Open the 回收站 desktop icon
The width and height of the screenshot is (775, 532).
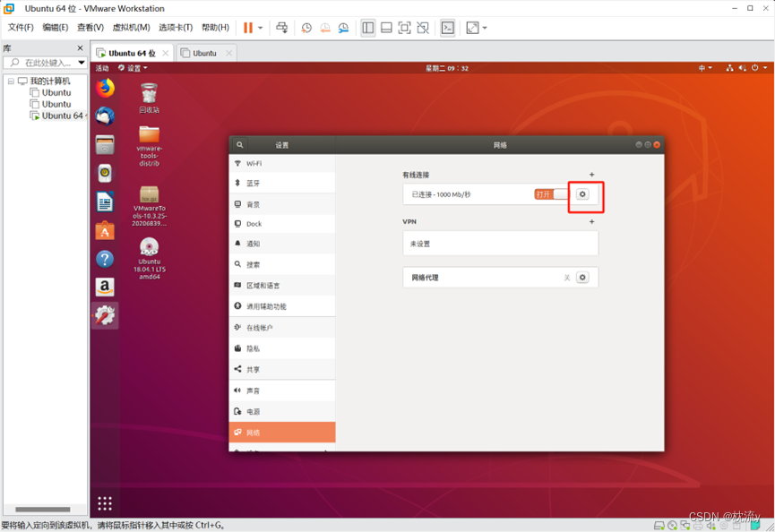[x=149, y=98]
